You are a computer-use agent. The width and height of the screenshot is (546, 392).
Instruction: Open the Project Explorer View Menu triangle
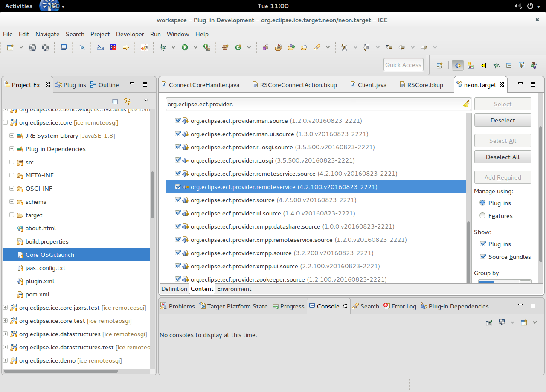click(x=146, y=100)
